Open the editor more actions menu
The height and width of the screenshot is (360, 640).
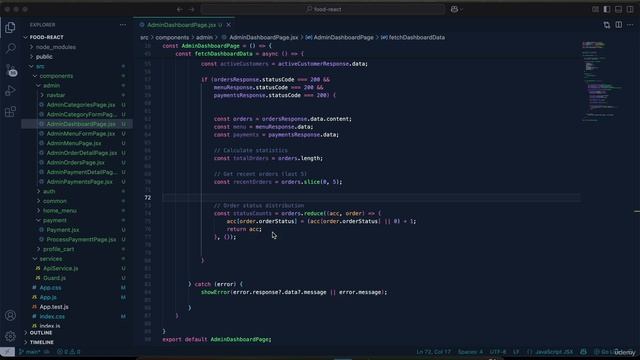point(630,25)
